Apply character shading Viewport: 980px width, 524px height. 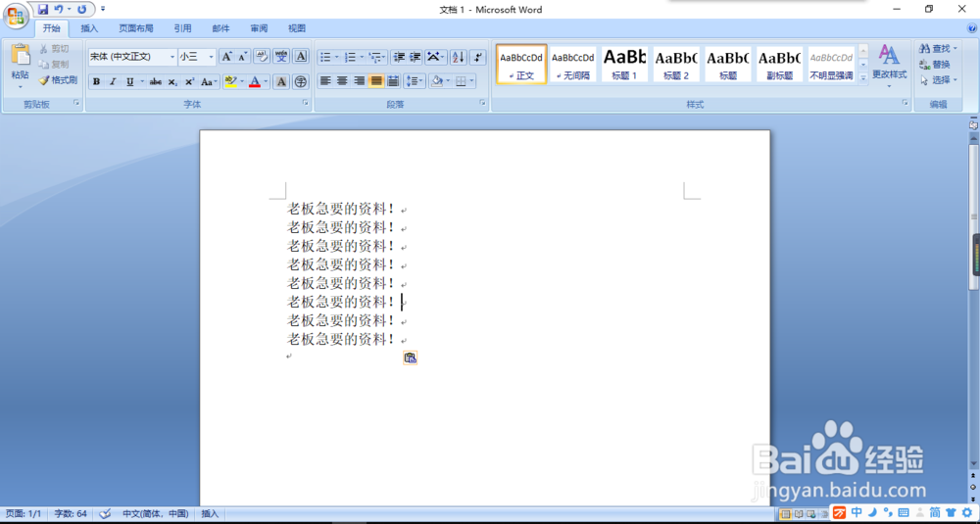281,82
